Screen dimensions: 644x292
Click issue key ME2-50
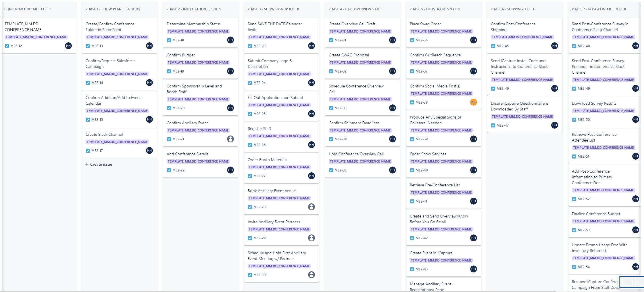(x=583, y=120)
